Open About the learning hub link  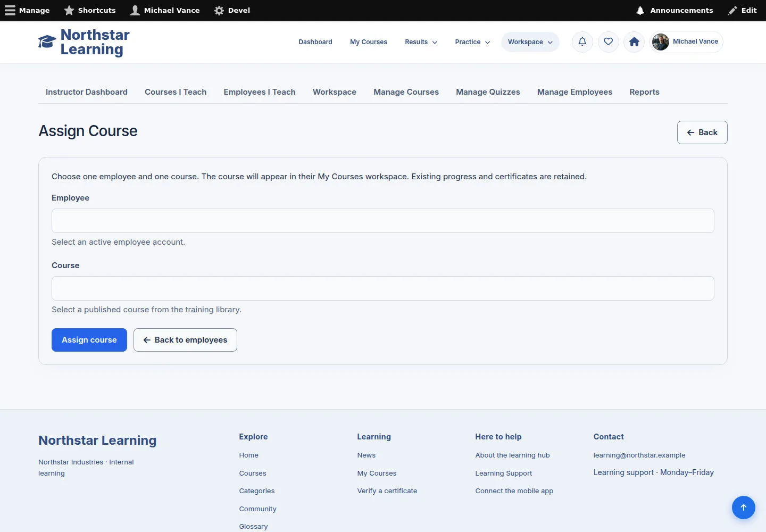tap(513, 455)
